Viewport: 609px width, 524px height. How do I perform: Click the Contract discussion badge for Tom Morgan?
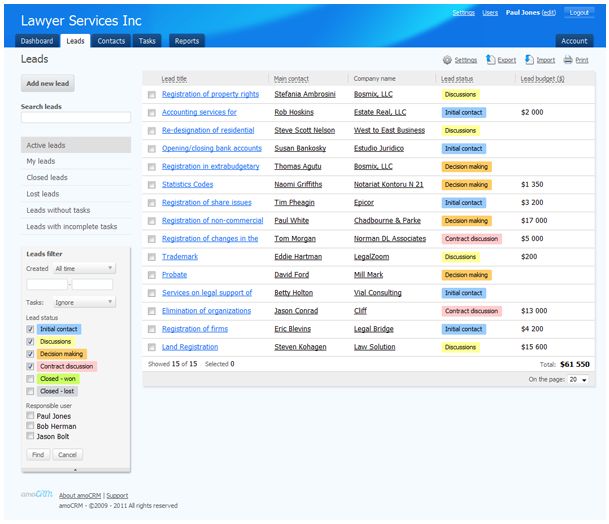(471, 239)
